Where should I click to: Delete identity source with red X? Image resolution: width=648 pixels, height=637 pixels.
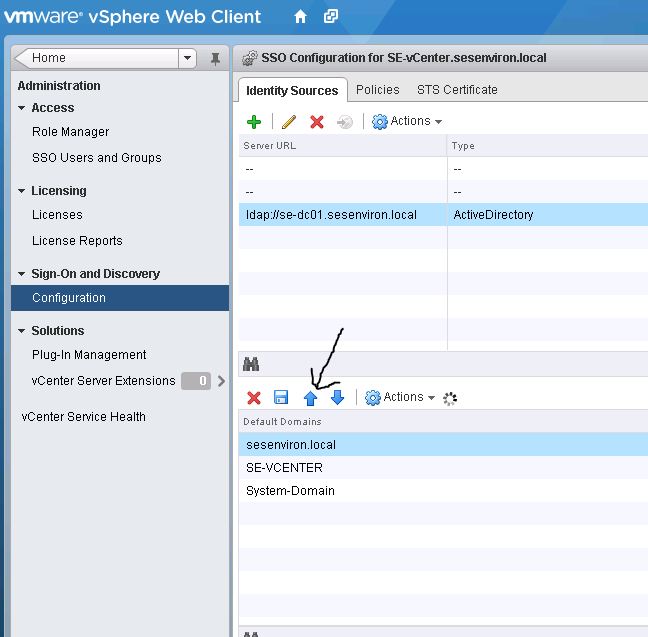tap(317, 122)
